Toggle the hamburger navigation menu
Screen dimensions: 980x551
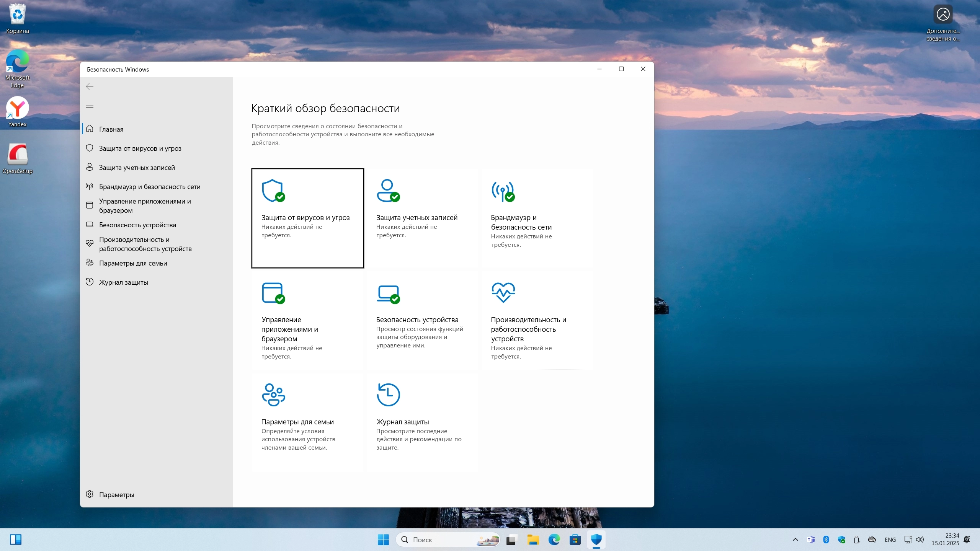pos(90,106)
